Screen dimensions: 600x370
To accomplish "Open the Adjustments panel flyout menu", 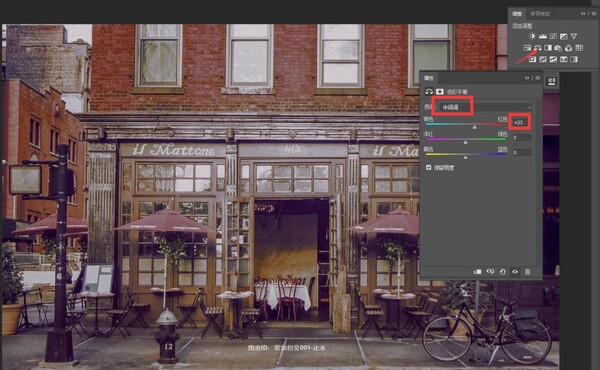I will click(593, 14).
